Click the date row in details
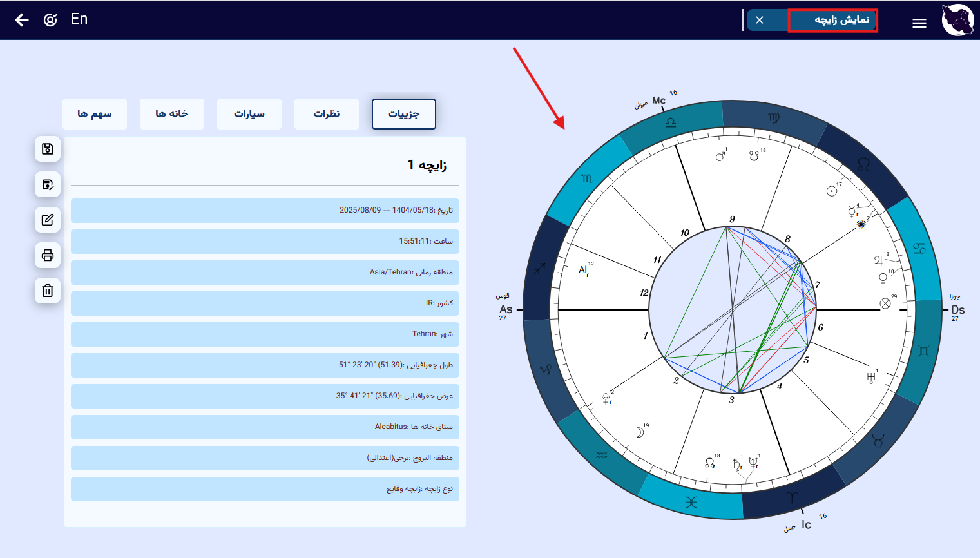Image resolution: width=980 pixels, height=558 pixels. (x=265, y=210)
